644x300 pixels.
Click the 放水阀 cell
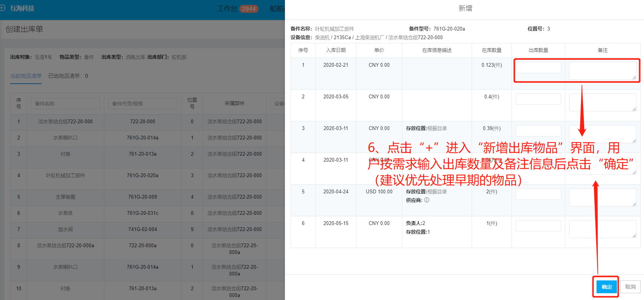65,229
